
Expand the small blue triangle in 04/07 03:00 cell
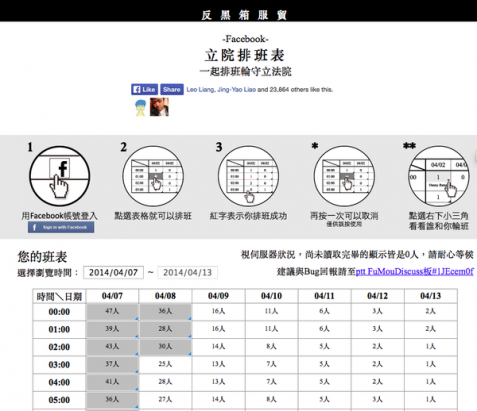click(137, 371)
